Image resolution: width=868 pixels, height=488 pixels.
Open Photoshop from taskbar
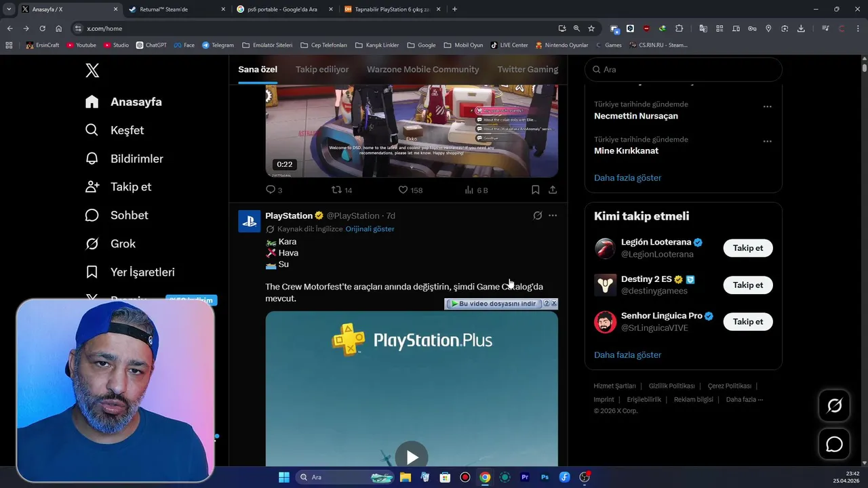coord(545,477)
